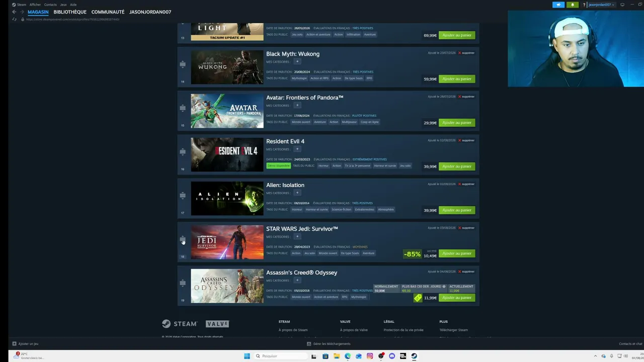Remove Black Myth: Wukong from wishlist

[x=466, y=53]
